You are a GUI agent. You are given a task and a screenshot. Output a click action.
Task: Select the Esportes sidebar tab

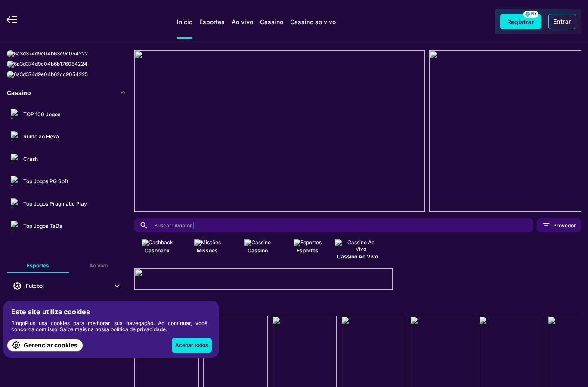[38, 266]
